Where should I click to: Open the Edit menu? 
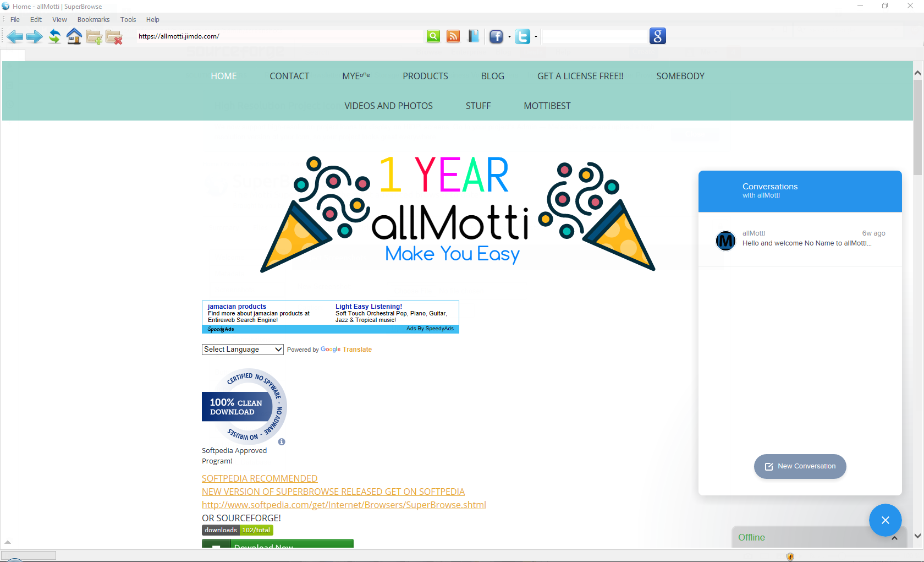click(36, 20)
